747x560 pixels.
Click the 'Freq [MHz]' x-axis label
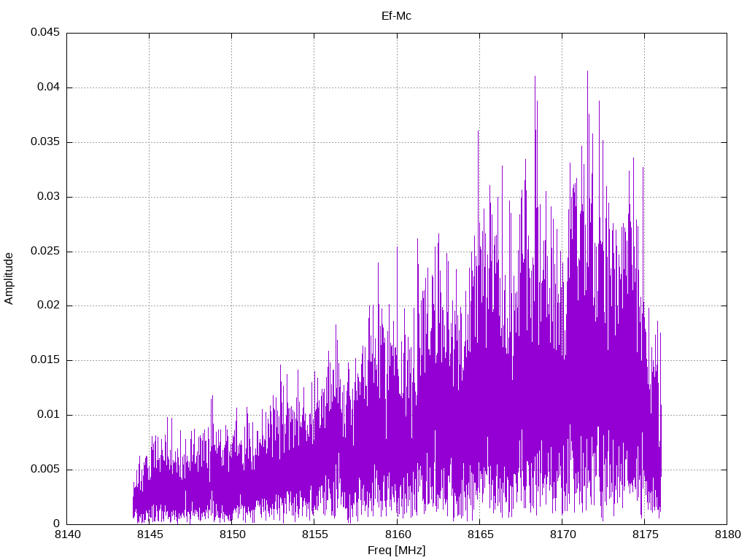tap(396, 551)
